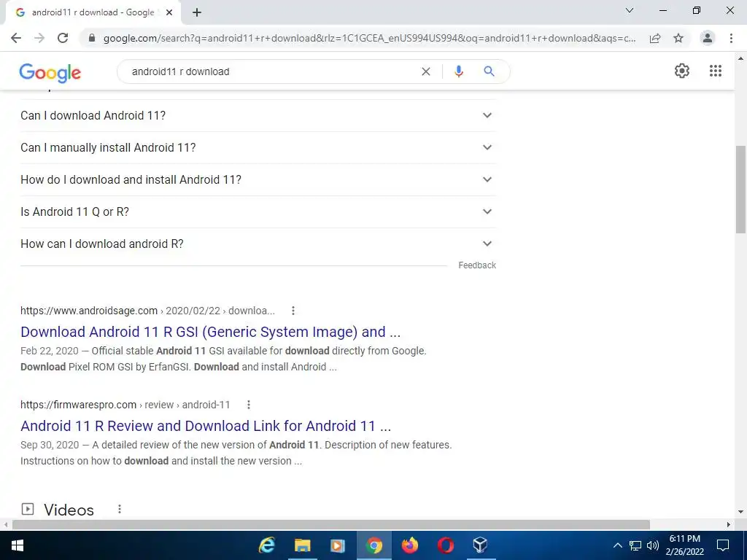This screenshot has height=560, width=747.
Task: Open three-dot menu for androidsage result
Action: [293, 311]
